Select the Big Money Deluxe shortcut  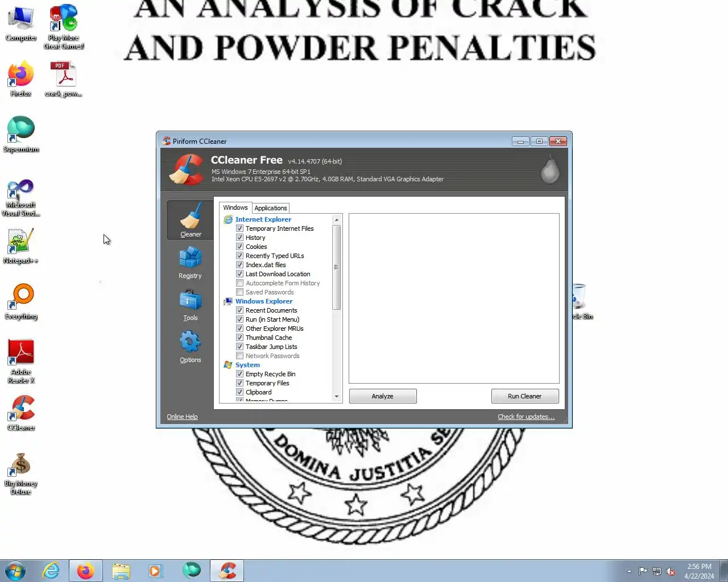tap(21, 474)
